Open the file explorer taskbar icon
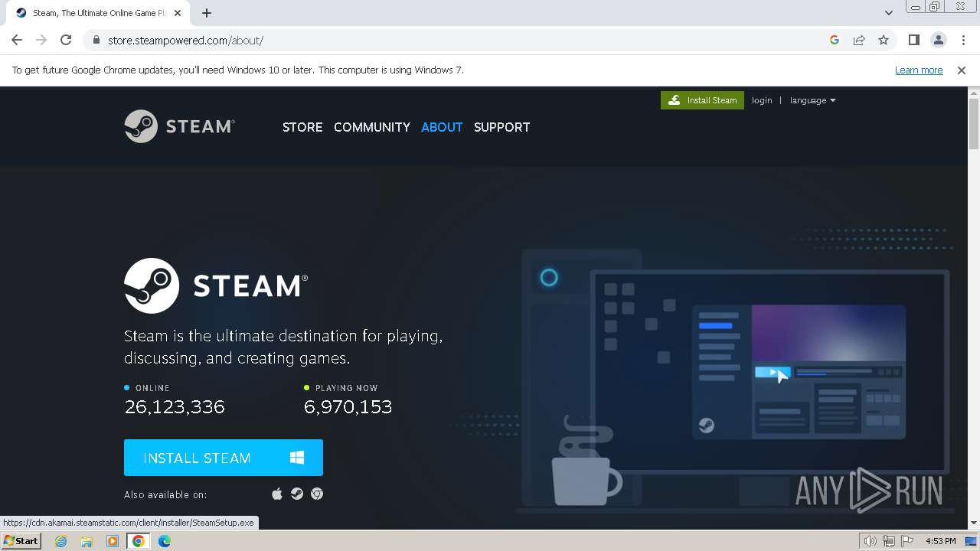The height and width of the screenshot is (551, 980). point(87,541)
